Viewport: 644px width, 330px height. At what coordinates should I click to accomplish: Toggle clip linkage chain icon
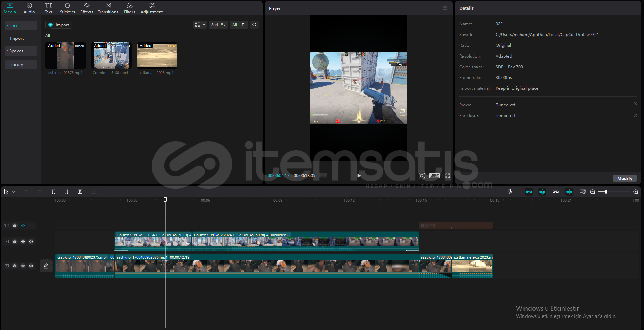[x=556, y=192]
